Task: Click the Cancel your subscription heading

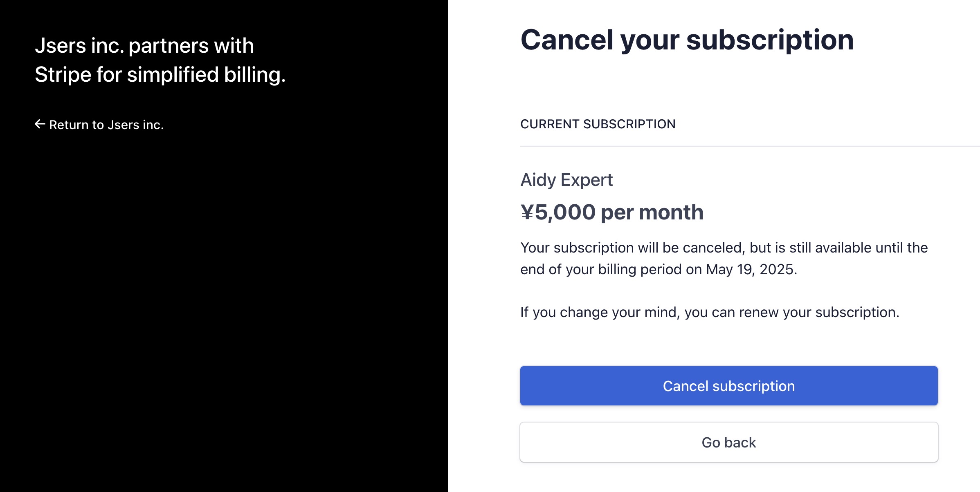Action: point(687,40)
